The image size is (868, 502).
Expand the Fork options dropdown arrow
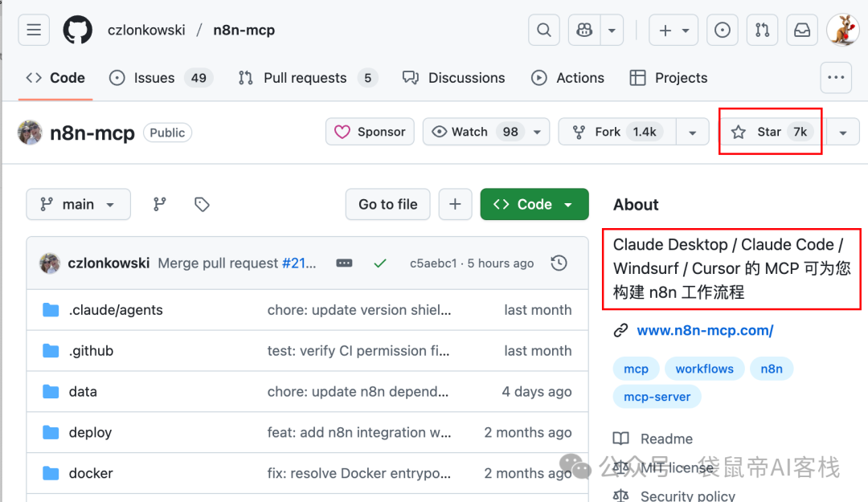click(692, 133)
